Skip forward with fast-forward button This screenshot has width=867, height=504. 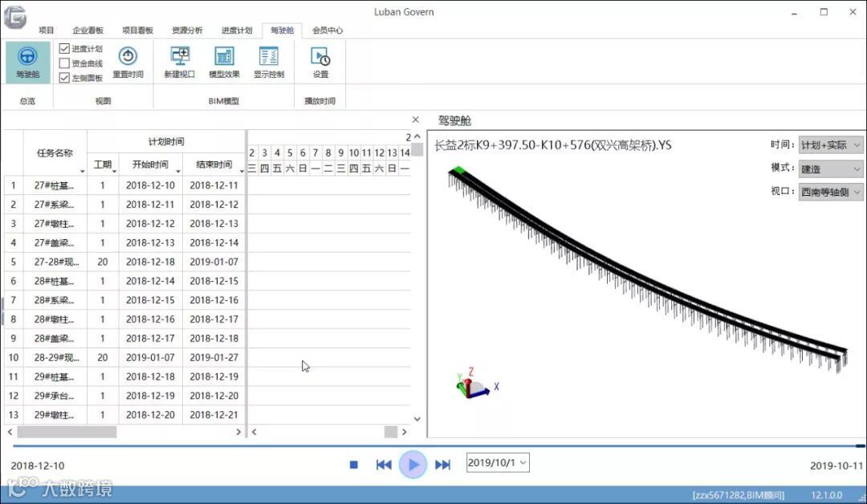pos(442,465)
